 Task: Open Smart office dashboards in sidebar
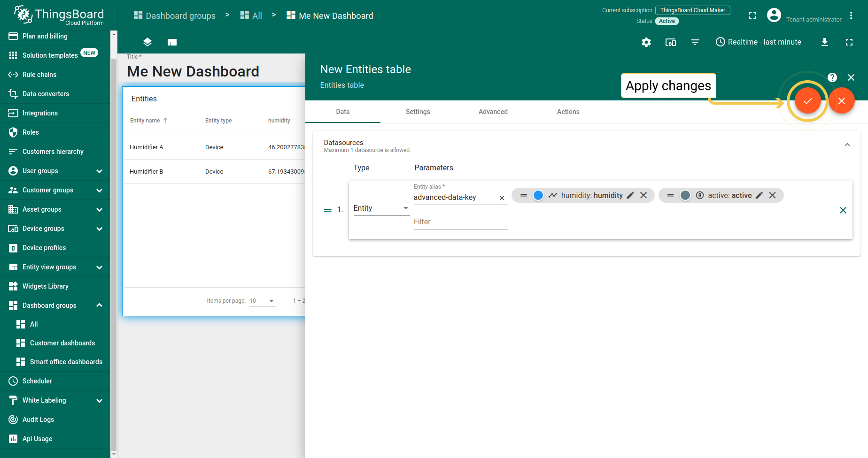tap(55, 362)
